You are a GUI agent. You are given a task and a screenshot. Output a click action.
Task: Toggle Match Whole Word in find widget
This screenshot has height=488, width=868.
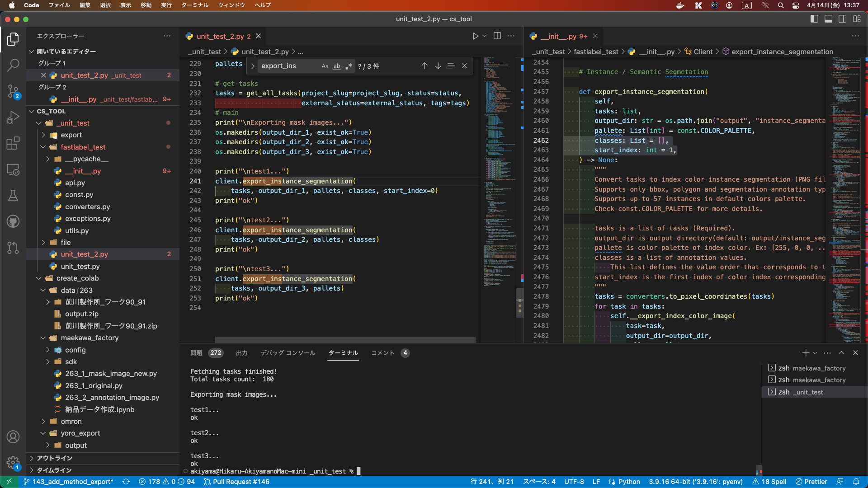[337, 66]
